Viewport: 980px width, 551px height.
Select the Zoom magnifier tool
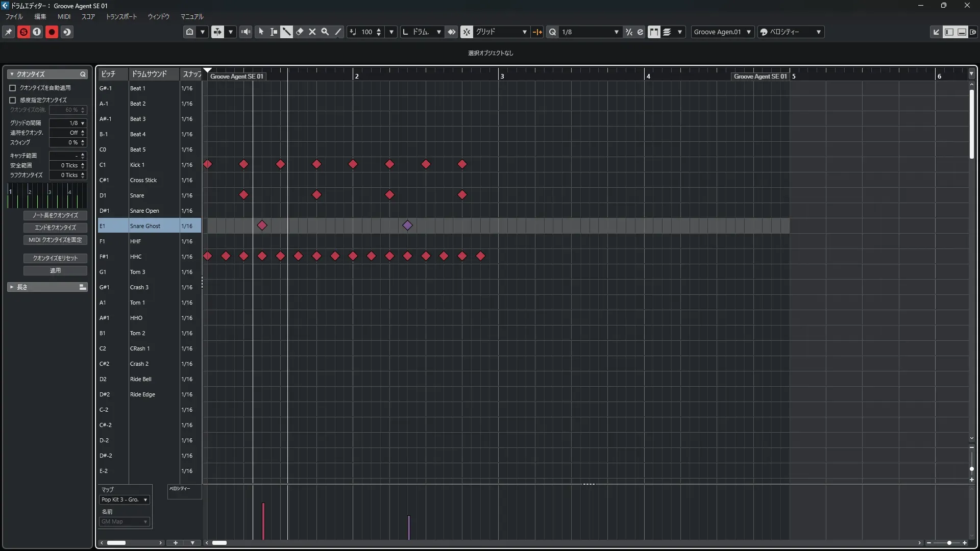(x=325, y=32)
